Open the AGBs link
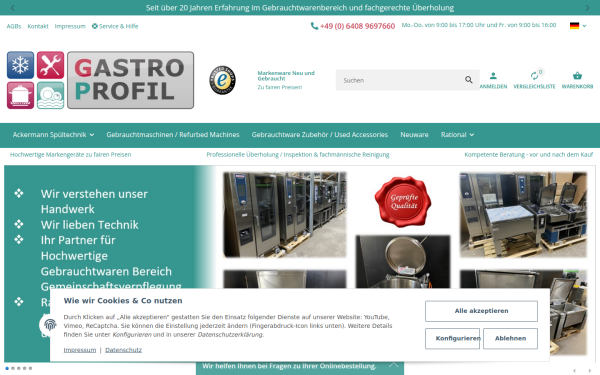The height and width of the screenshot is (375, 600). coord(14,26)
